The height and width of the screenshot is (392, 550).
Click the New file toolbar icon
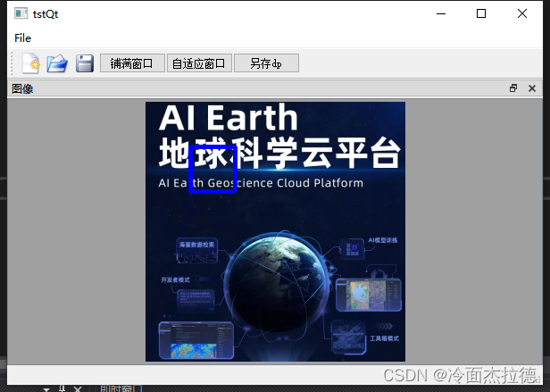coord(31,63)
